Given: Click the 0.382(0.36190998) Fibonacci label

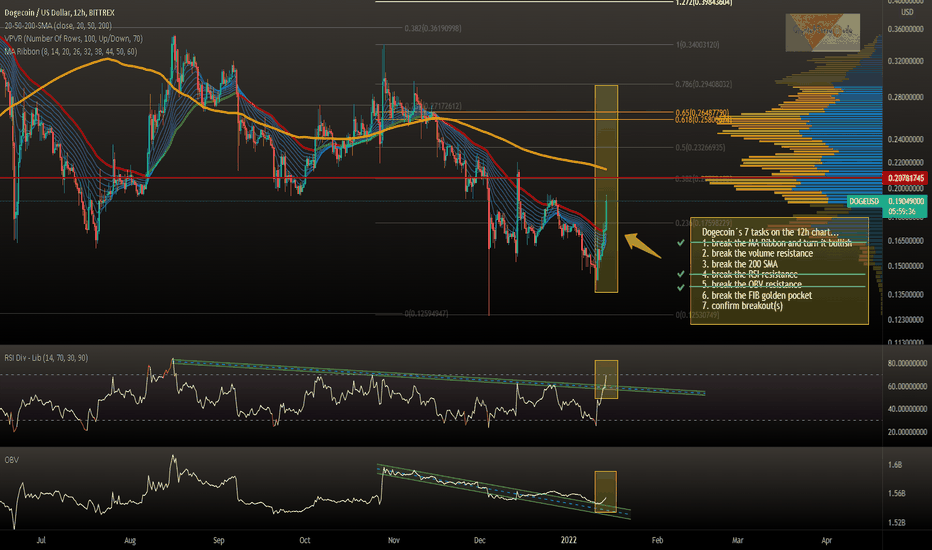Looking at the screenshot, I should [x=433, y=29].
